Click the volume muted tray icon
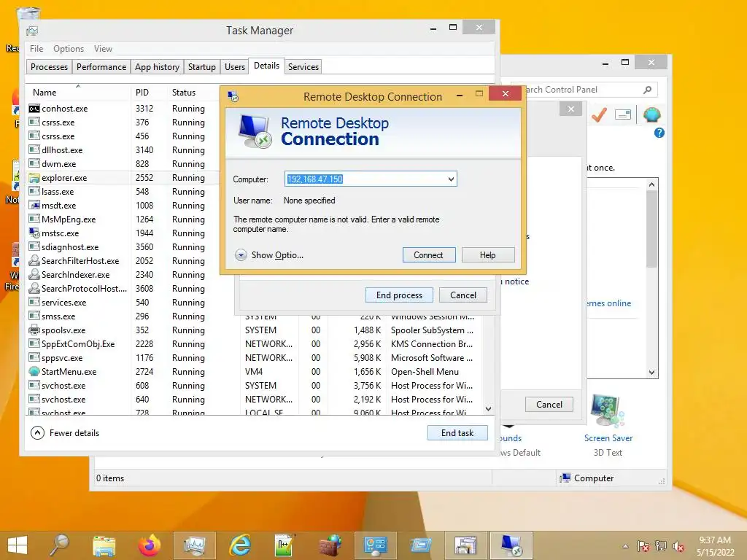The image size is (747, 560). pyautogui.click(x=678, y=546)
